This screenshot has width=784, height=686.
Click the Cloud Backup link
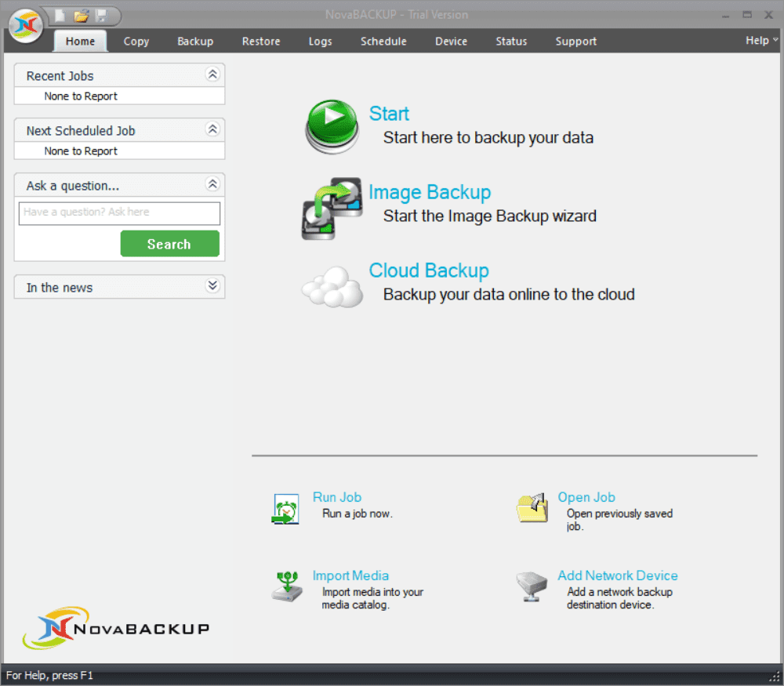click(429, 270)
